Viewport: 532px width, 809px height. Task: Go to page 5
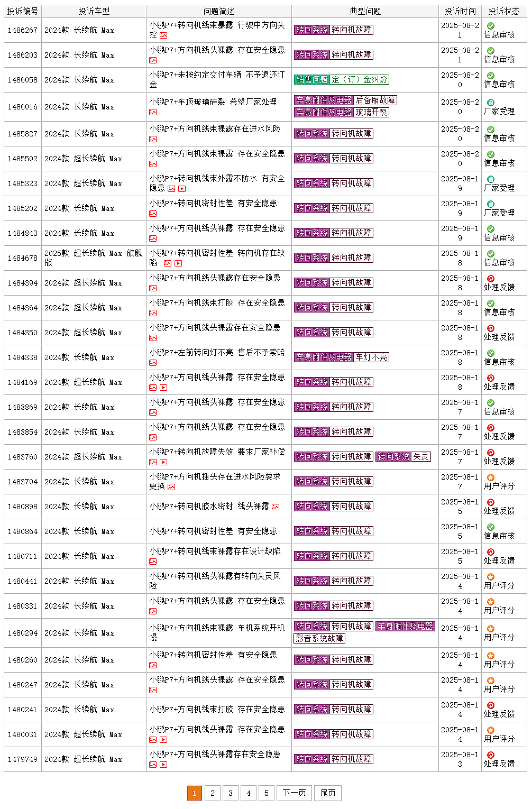pyautogui.click(x=267, y=793)
